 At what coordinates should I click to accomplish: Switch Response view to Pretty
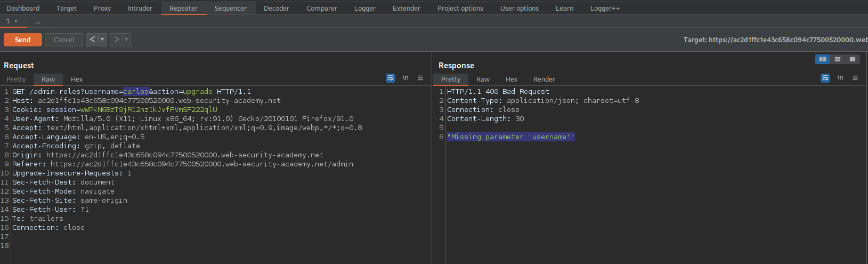click(x=451, y=79)
